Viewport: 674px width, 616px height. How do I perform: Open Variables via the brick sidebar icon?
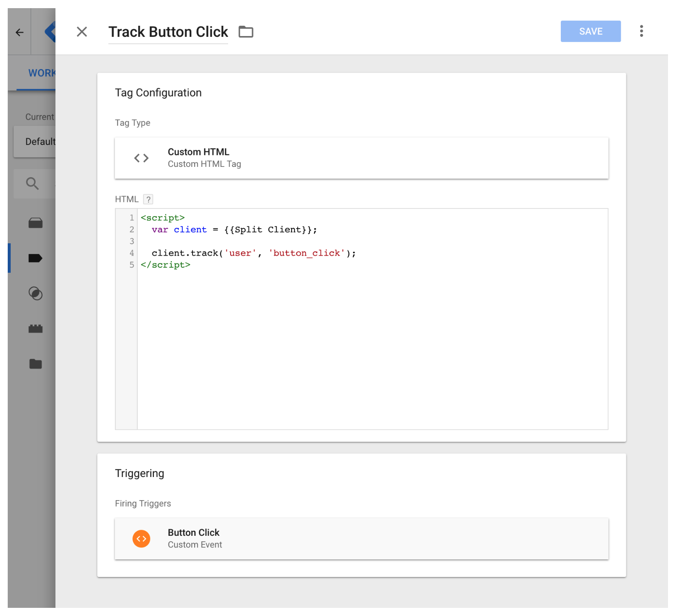pyautogui.click(x=36, y=329)
